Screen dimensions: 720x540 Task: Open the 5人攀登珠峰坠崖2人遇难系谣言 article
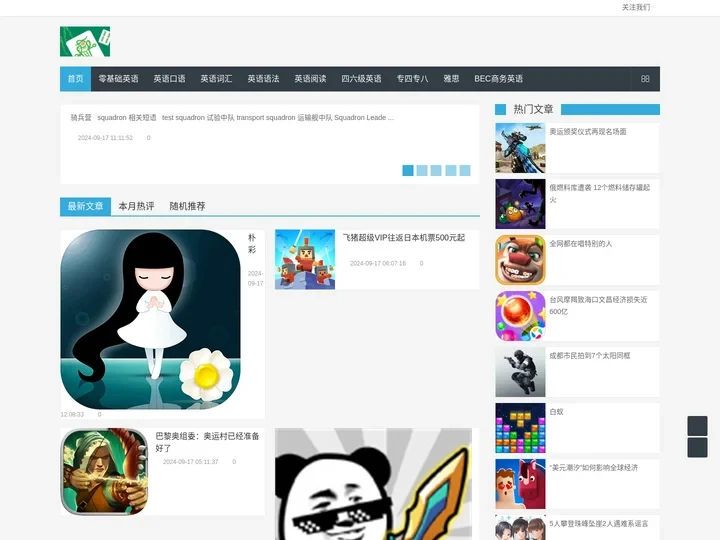tap(599, 524)
